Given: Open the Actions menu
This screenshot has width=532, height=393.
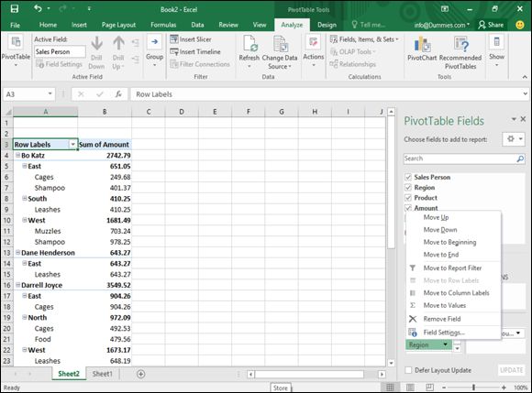Looking at the screenshot, I should pos(313,50).
